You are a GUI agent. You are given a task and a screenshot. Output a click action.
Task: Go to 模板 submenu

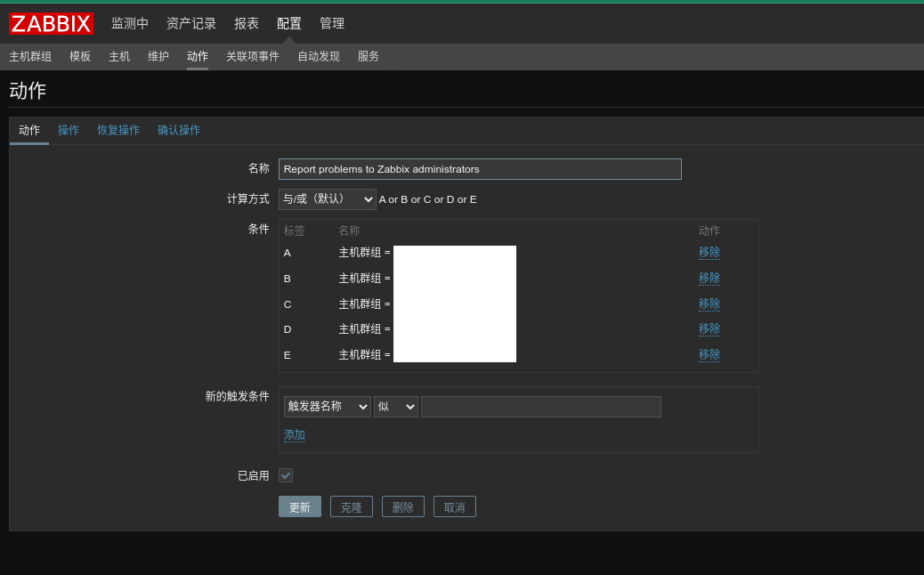pos(80,57)
